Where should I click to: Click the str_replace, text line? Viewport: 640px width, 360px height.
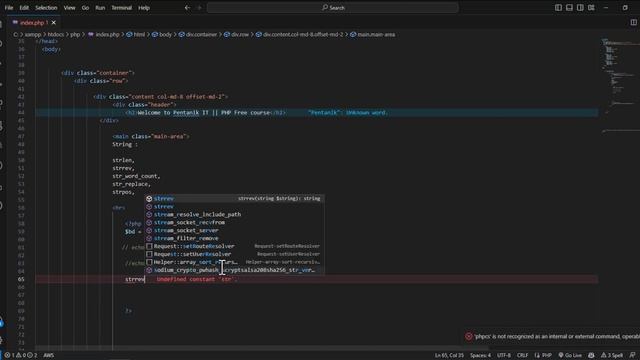131,184
